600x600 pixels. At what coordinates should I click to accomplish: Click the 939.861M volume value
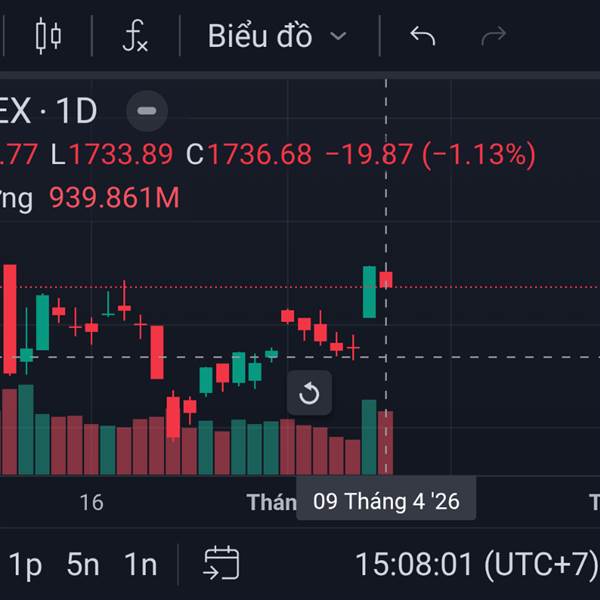[114, 198]
